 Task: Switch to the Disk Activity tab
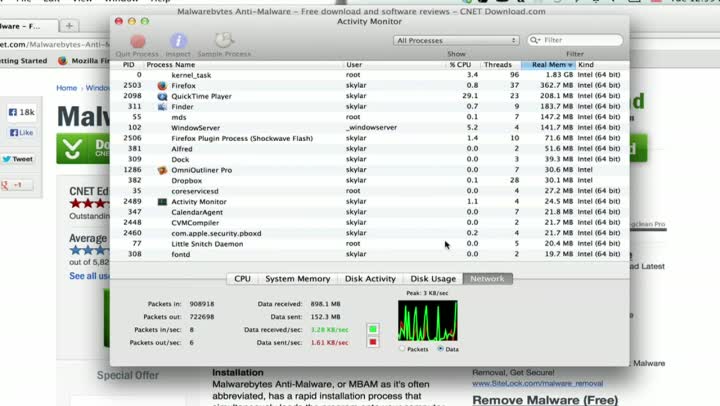pos(370,279)
